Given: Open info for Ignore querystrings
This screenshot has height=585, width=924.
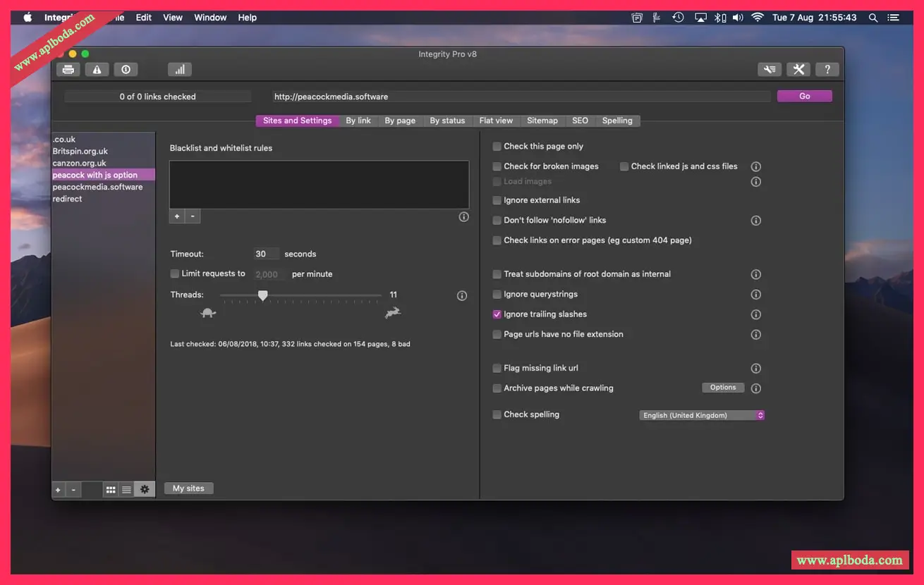Looking at the screenshot, I should [756, 295].
